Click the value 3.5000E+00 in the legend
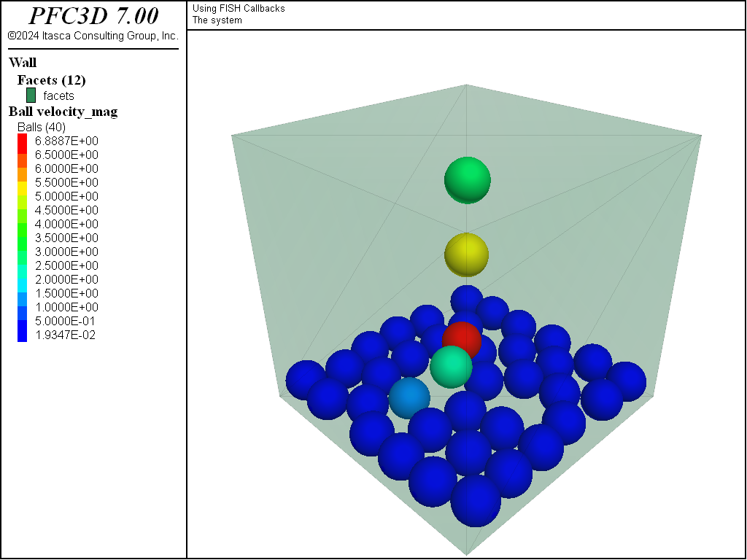Image resolution: width=747 pixels, height=560 pixels. 66,238
